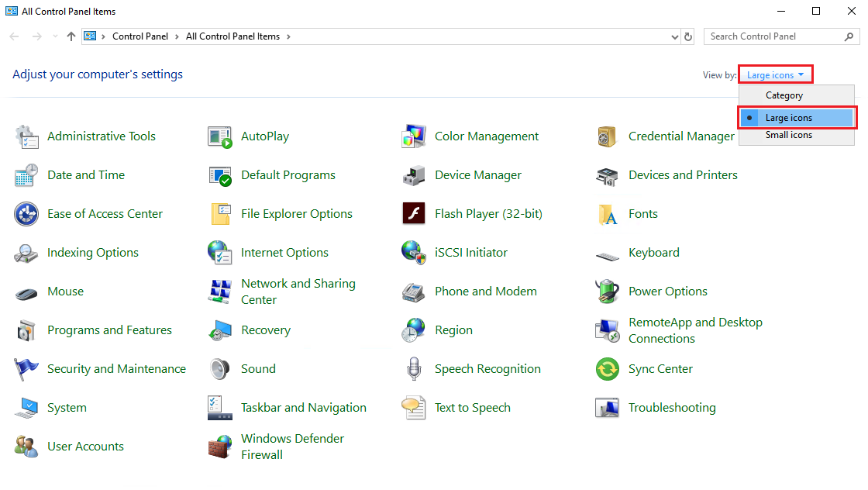Click the search magnifier icon

(849, 37)
